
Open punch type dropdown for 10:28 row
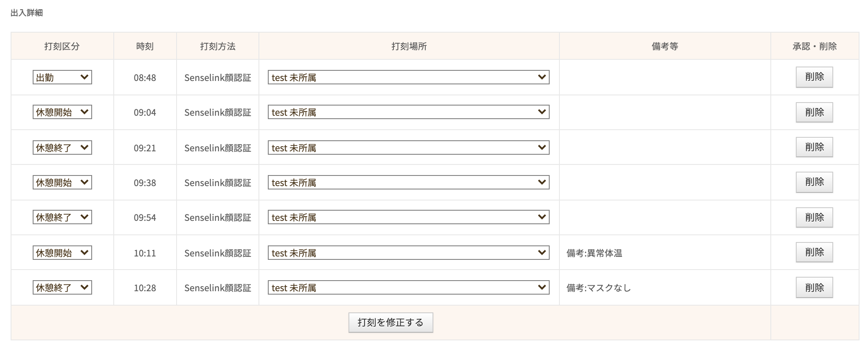[x=62, y=287]
